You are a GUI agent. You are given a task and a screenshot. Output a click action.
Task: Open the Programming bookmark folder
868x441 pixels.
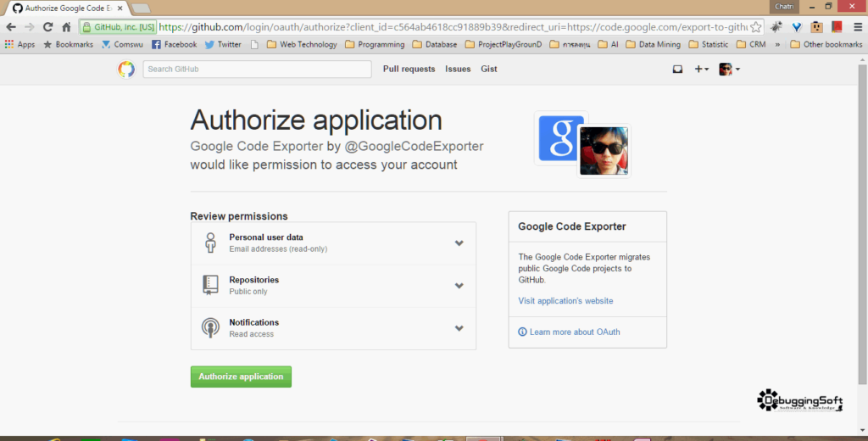pyautogui.click(x=375, y=44)
